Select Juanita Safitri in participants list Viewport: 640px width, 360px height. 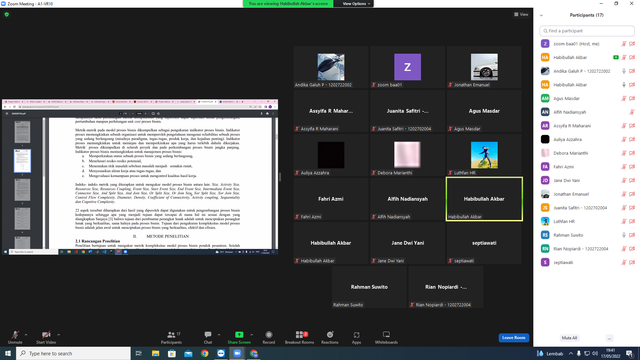pos(587,208)
